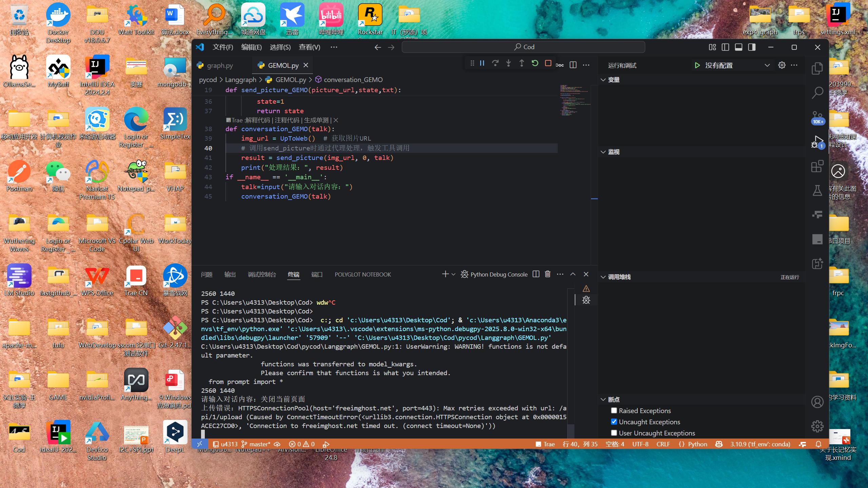This screenshot has width=868, height=488.
Task: Maximize the panel with the up chevron
Action: pos(573,274)
